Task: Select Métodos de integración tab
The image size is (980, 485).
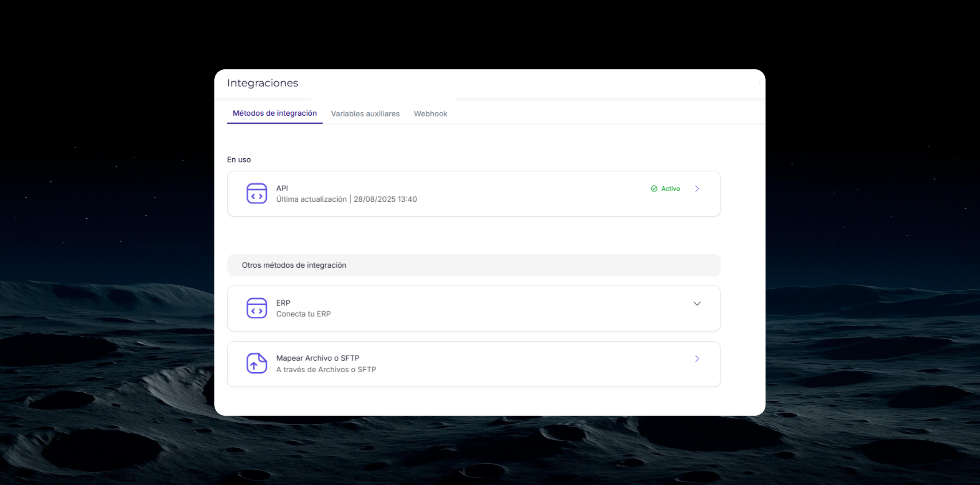Action: pyautogui.click(x=274, y=113)
